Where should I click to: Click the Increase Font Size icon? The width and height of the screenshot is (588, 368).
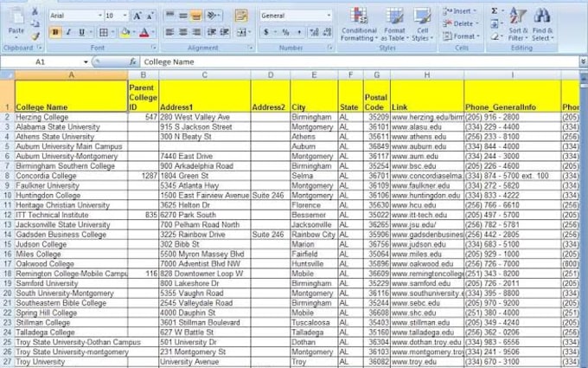tap(137, 16)
